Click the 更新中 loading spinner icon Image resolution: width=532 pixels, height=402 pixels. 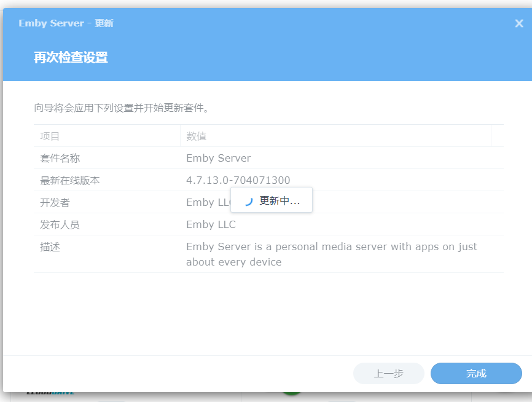(x=249, y=201)
